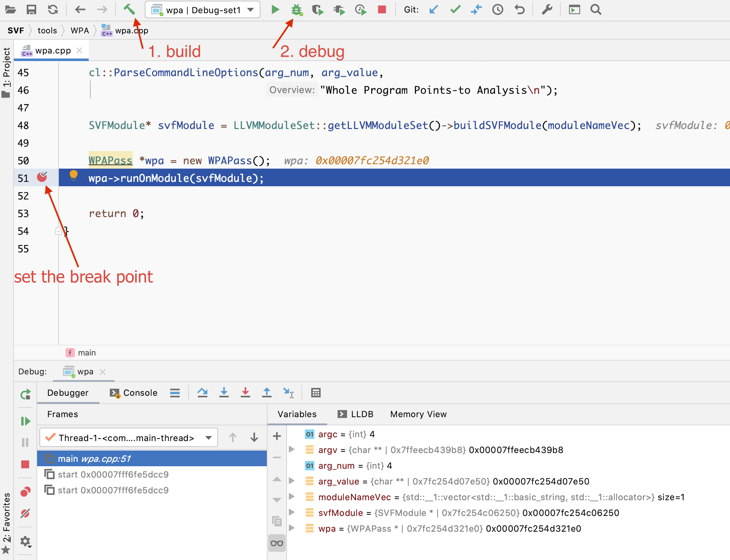The image size is (730, 560).
Task: Step Out with blue up arrow
Action: pos(267,393)
